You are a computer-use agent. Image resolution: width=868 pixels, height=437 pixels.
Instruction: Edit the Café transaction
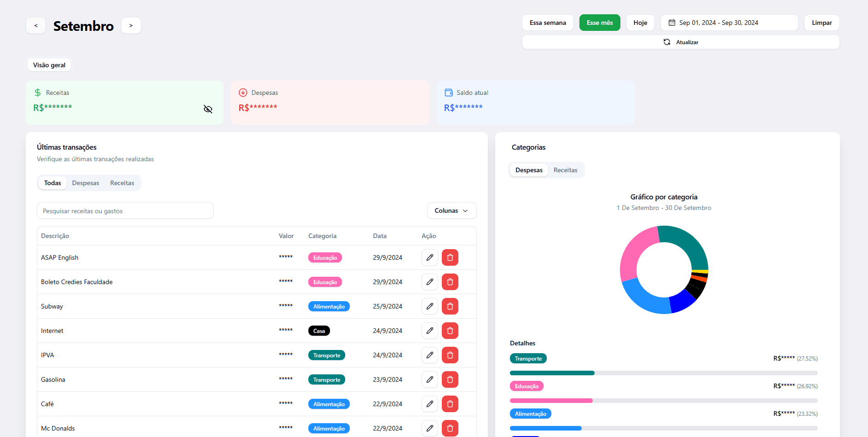(429, 404)
